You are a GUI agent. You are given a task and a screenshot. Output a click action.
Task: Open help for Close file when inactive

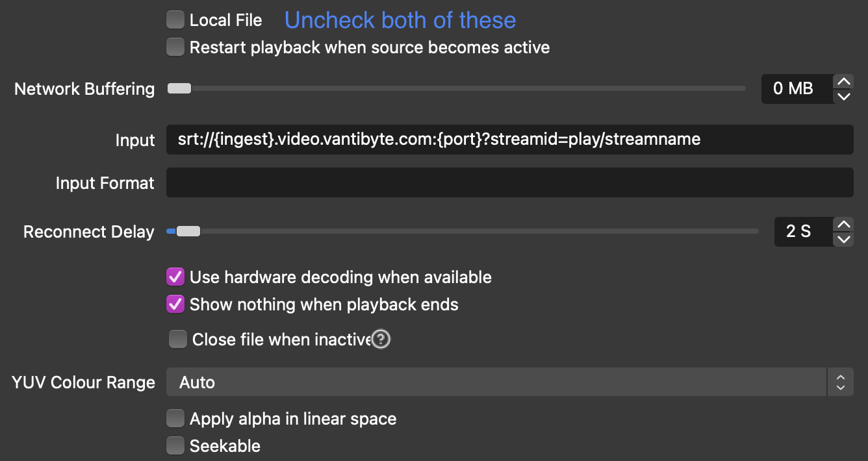tap(381, 339)
